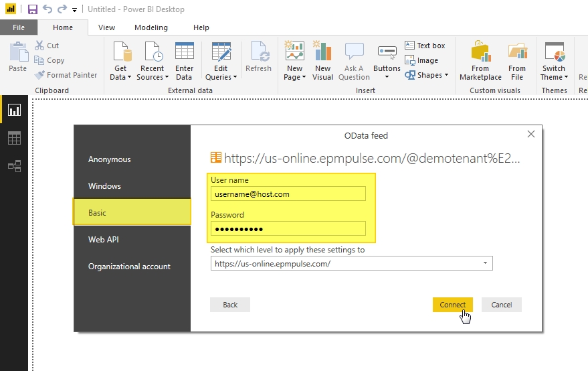
Task: Click the User name input field
Action: (x=288, y=194)
